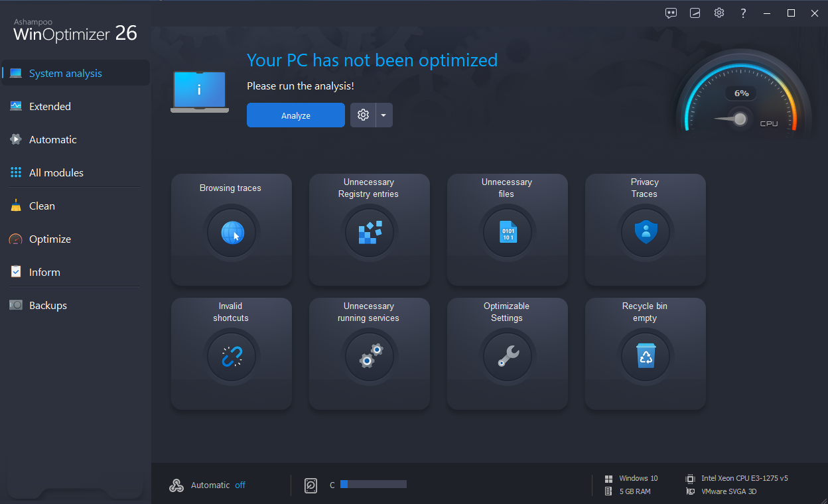
Task: Go to the Optimize section
Action: click(x=76, y=239)
